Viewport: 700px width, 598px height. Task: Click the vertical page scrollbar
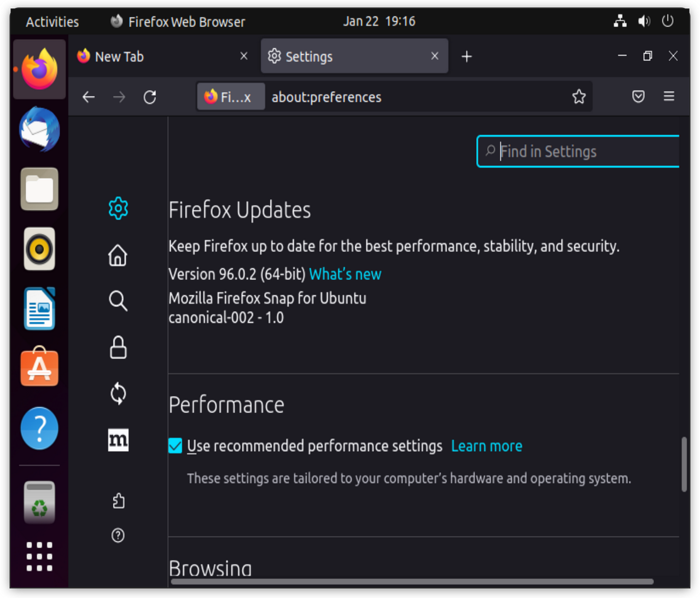click(684, 464)
